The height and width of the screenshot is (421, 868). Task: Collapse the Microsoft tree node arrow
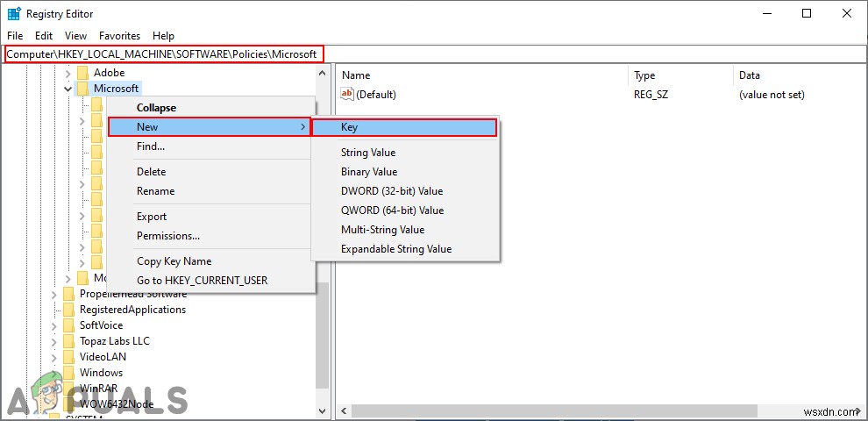click(68, 88)
